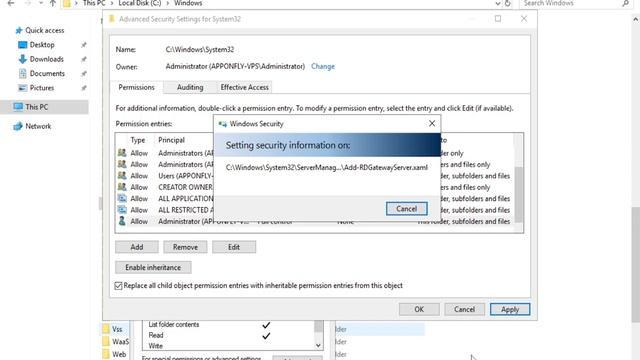Open the address bar history dropdown
Viewport: 640px width, 360px height.
pyautogui.click(x=498, y=3)
